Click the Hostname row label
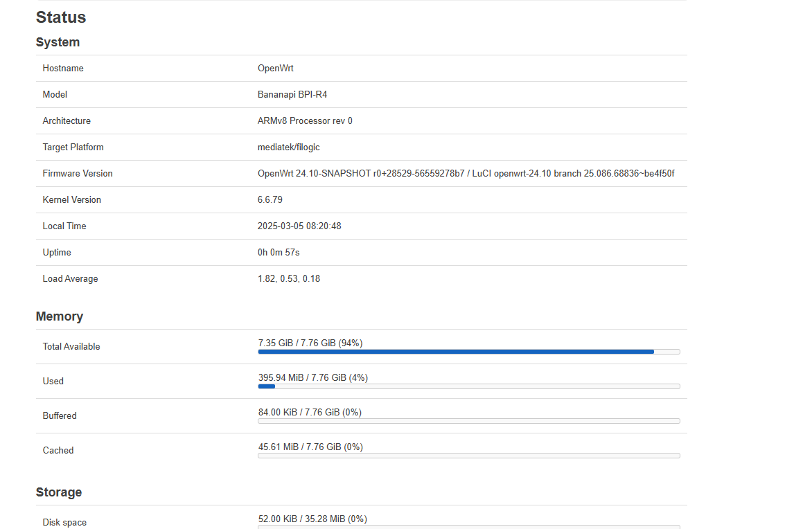The width and height of the screenshot is (812, 529). pyautogui.click(x=62, y=69)
